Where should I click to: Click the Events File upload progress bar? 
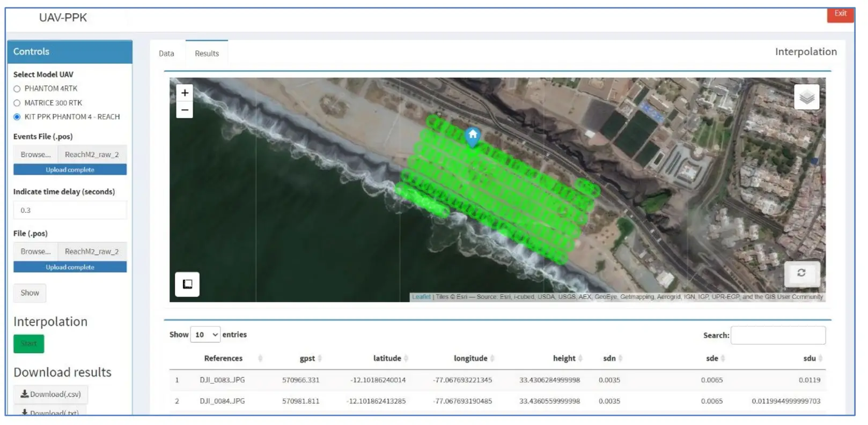click(70, 169)
